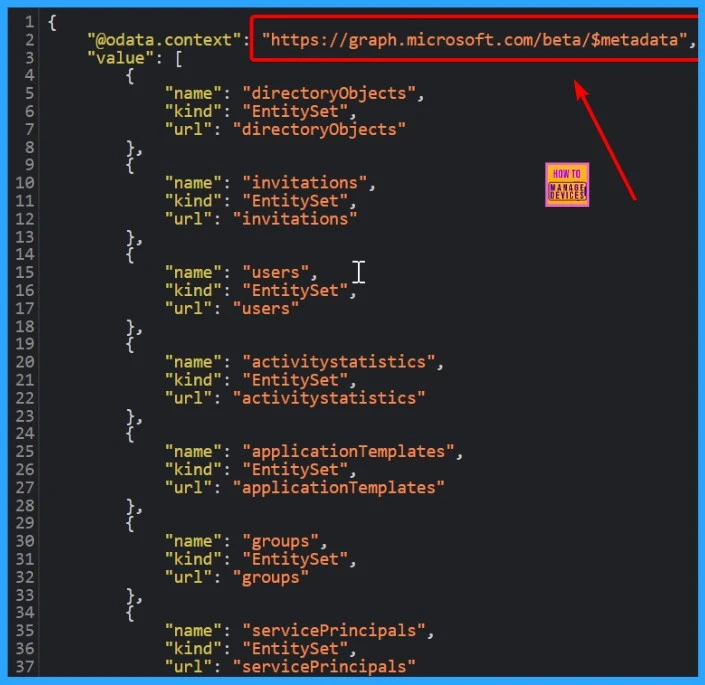Click the name value "servicePrincipals" on line 35
This screenshot has height=685, width=705.
click(x=334, y=631)
